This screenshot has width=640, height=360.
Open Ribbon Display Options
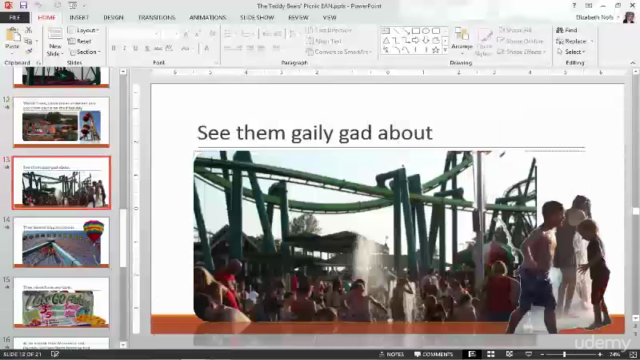coord(588,6)
